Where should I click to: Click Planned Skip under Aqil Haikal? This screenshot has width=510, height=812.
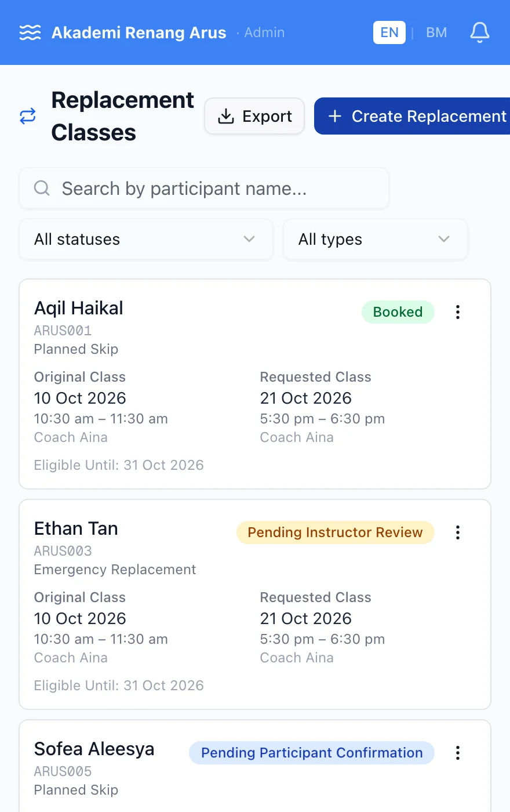click(x=76, y=349)
